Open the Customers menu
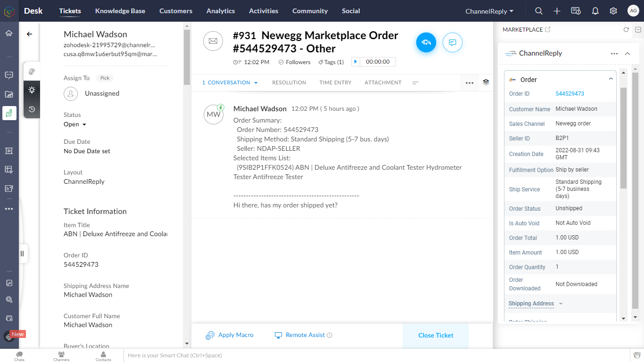The image size is (644, 362). [176, 11]
